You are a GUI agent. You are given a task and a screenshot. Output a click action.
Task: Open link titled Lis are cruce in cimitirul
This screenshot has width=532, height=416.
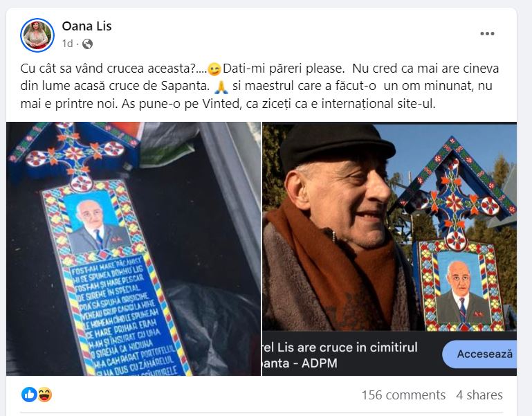pyautogui.click(x=340, y=347)
